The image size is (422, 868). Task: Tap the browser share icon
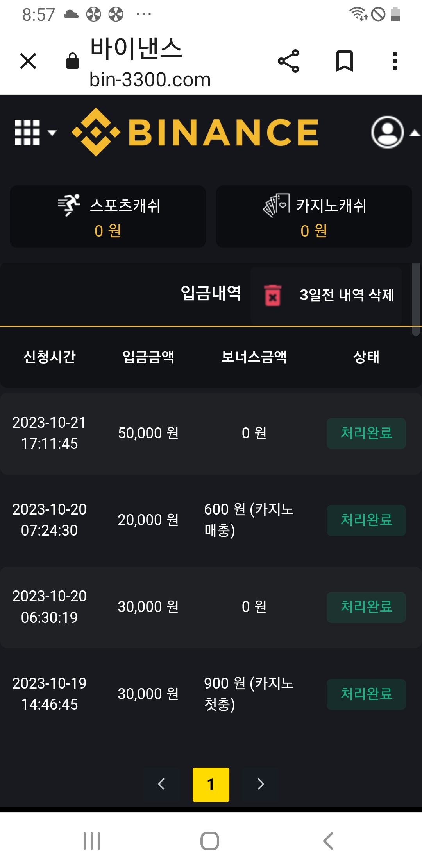(x=288, y=61)
